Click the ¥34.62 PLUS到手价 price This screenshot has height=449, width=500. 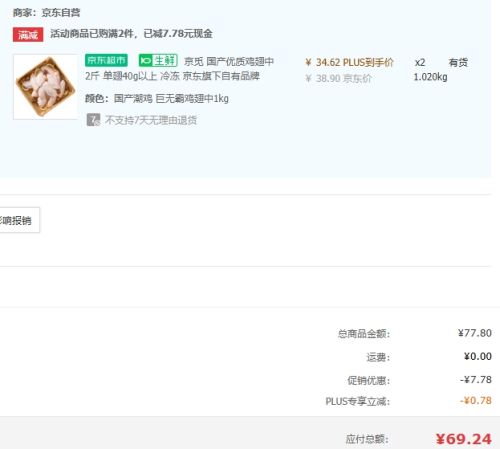coord(349,62)
